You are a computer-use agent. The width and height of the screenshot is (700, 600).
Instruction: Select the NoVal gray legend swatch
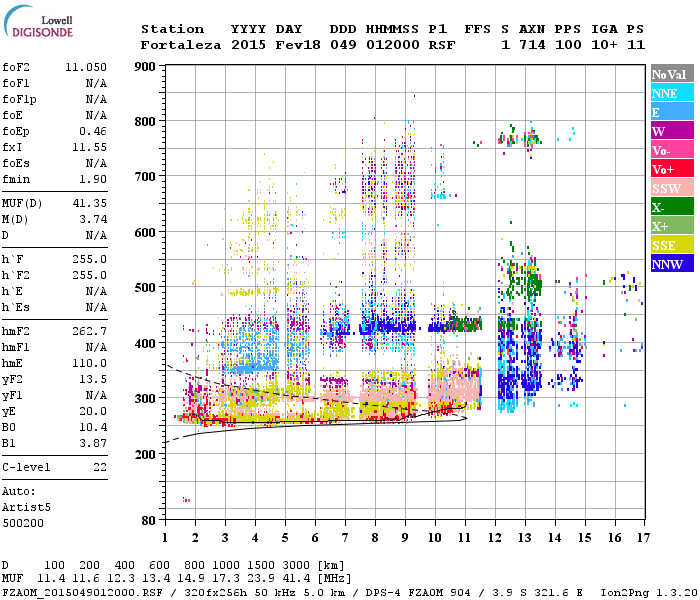point(670,74)
